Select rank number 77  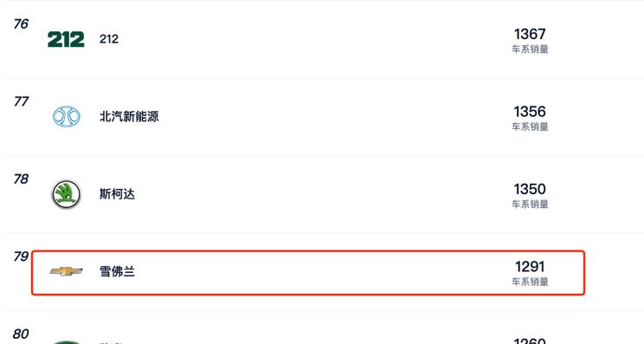point(21,101)
